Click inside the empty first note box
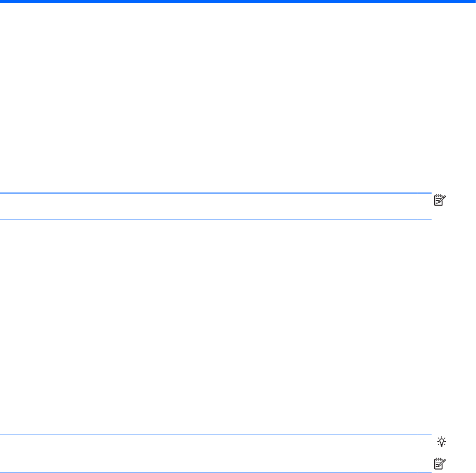The image size is (476, 473). tap(216, 206)
